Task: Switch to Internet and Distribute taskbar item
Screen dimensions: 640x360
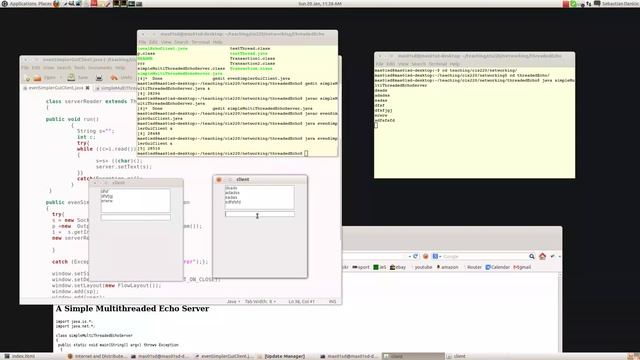Action: 97,356
